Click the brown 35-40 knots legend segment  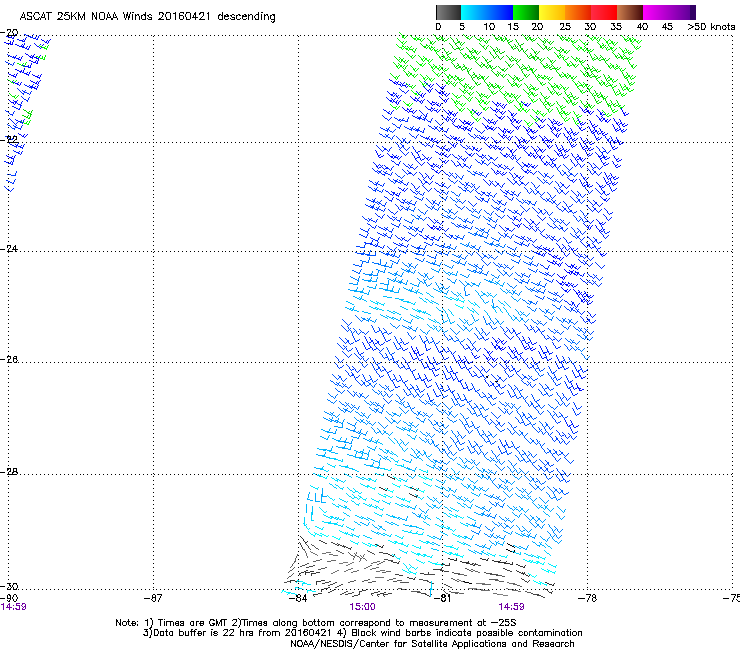630,12
